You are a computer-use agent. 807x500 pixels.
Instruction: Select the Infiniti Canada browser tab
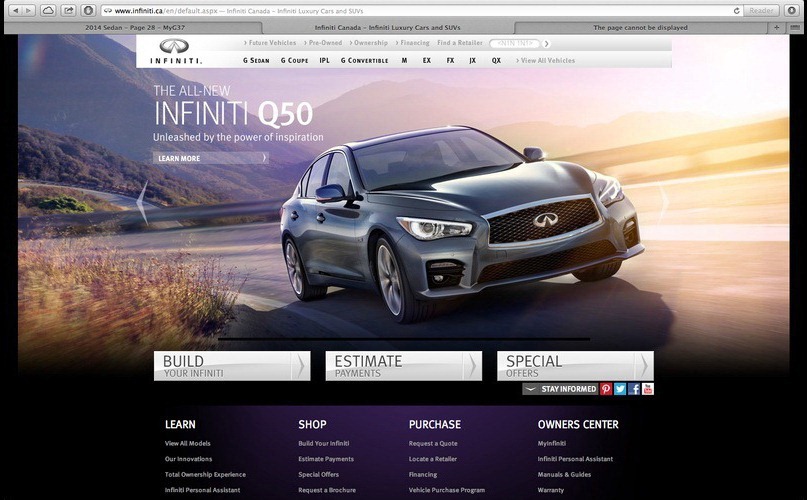[388, 27]
